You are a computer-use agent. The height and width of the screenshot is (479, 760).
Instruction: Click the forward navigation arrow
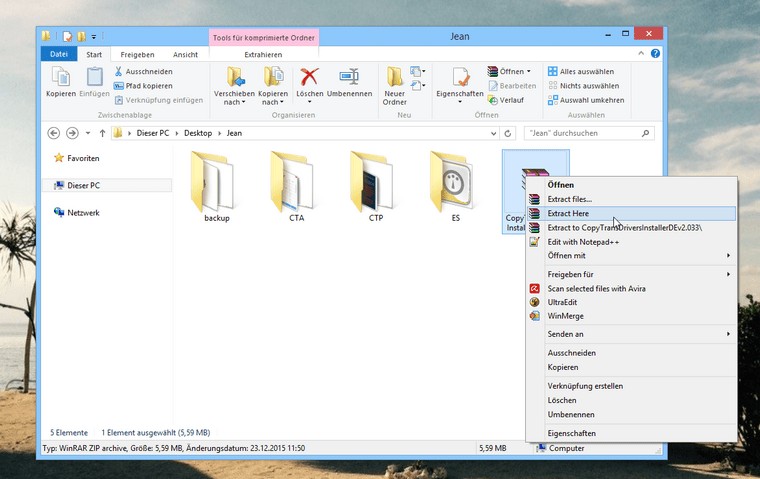72,133
